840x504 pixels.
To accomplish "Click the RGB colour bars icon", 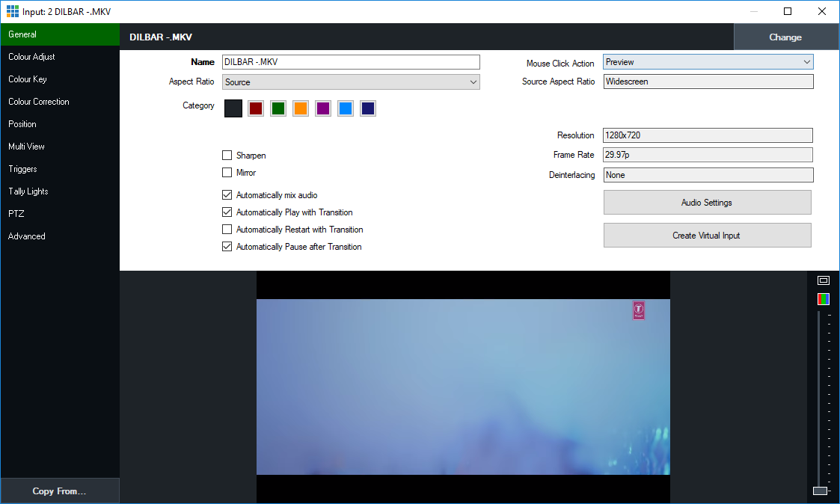I will (824, 299).
